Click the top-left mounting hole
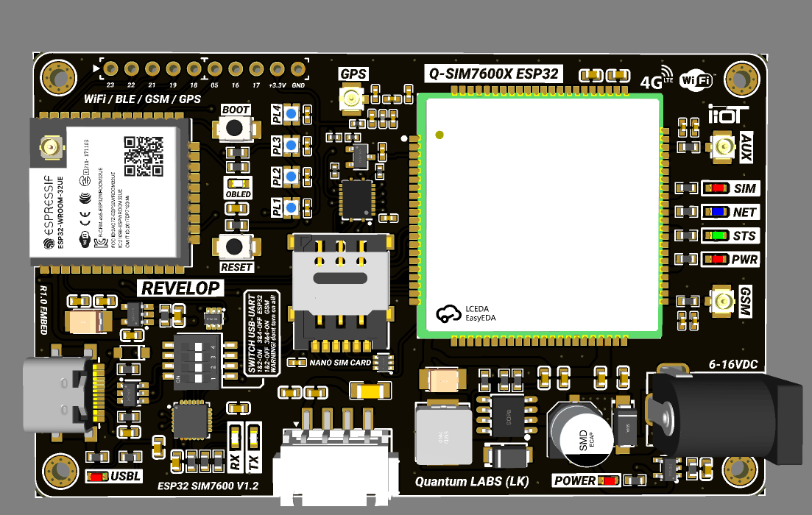Screen dimensions: 812x515 pyautogui.click(x=58, y=78)
